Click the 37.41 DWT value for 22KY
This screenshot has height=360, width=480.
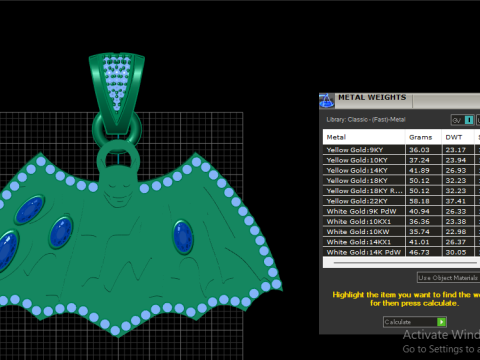pos(456,201)
